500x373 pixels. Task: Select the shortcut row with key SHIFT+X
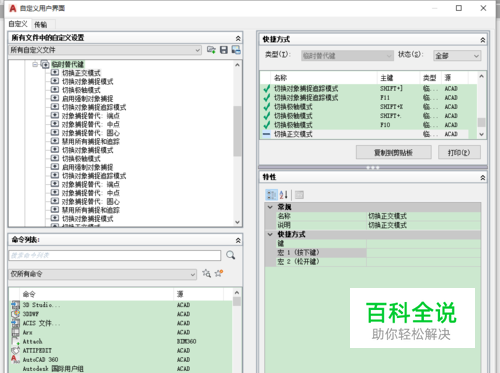[369, 107]
